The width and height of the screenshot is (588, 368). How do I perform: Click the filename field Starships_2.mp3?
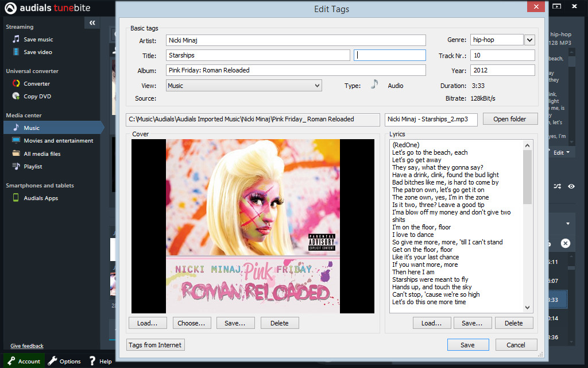coord(431,120)
